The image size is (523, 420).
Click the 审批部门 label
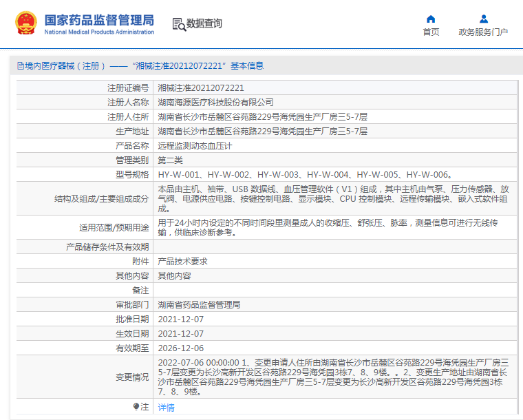click(x=132, y=305)
